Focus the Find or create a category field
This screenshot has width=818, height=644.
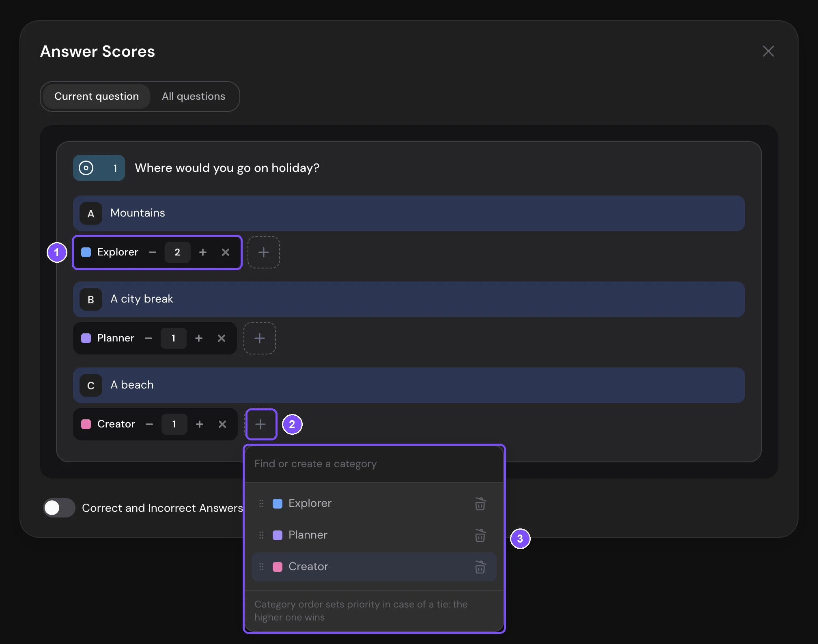tap(374, 464)
